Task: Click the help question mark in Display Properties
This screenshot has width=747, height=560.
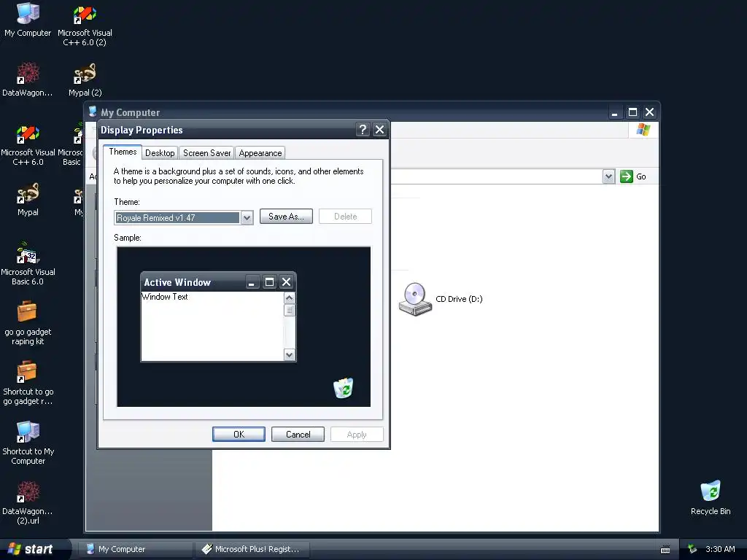Action: [x=363, y=130]
